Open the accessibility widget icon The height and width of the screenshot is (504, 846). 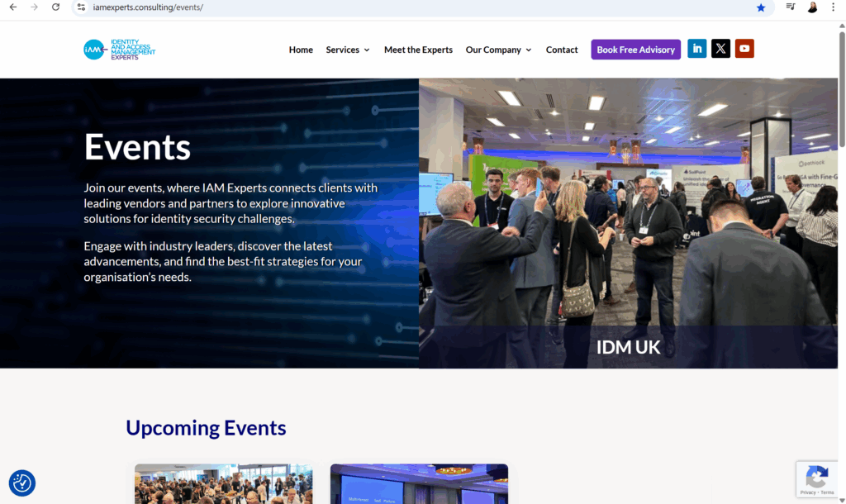21,483
